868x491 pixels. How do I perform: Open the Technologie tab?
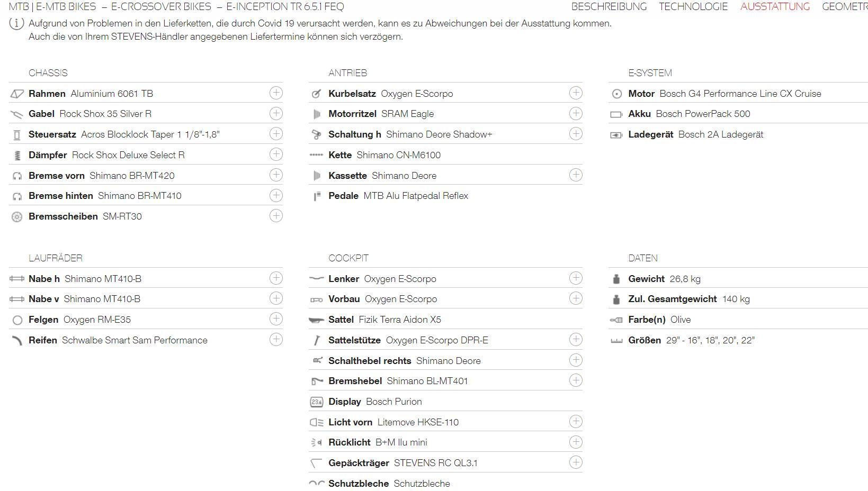(693, 7)
